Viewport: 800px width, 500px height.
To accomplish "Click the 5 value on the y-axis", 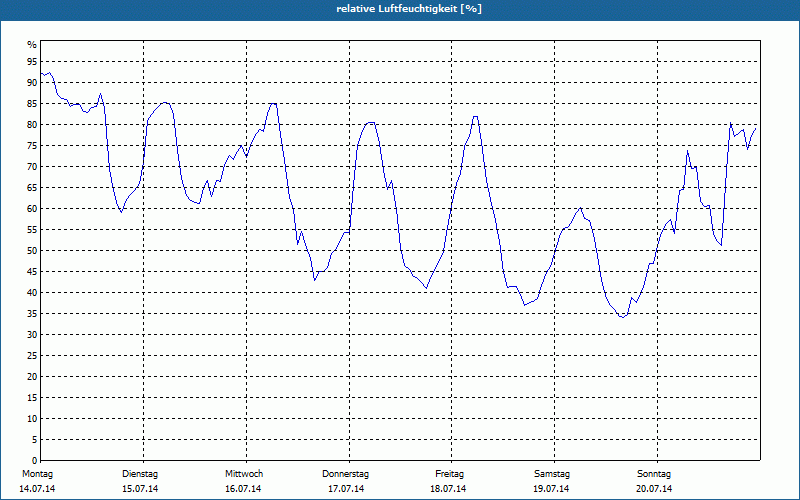I will [35, 439].
